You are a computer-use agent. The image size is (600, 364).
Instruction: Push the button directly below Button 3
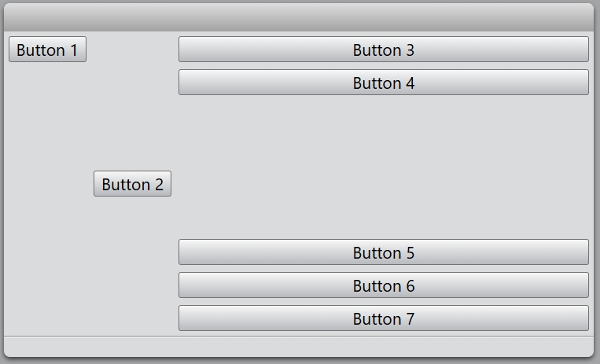(x=383, y=83)
